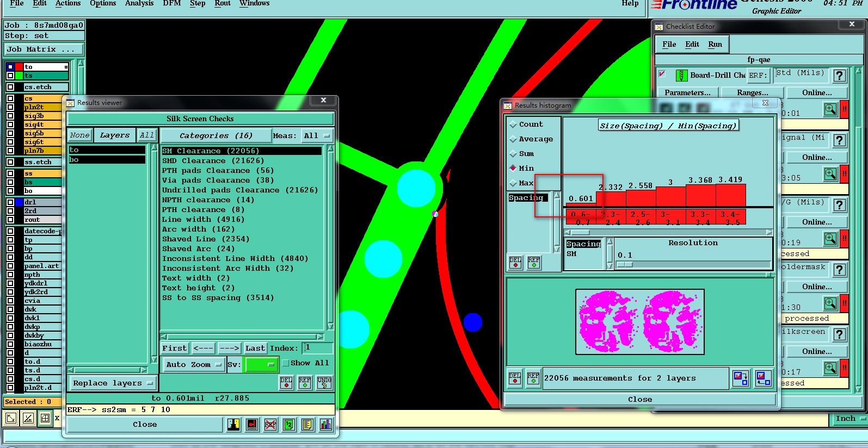The height and width of the screenshot is (448, 868).
Task: Click help question mark beside Std (Mils)
Action: point(840,76)
